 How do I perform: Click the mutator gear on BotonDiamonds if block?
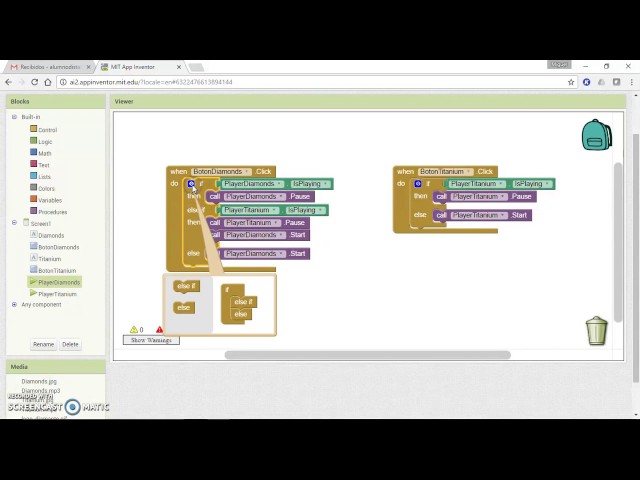tap(191, 184)
